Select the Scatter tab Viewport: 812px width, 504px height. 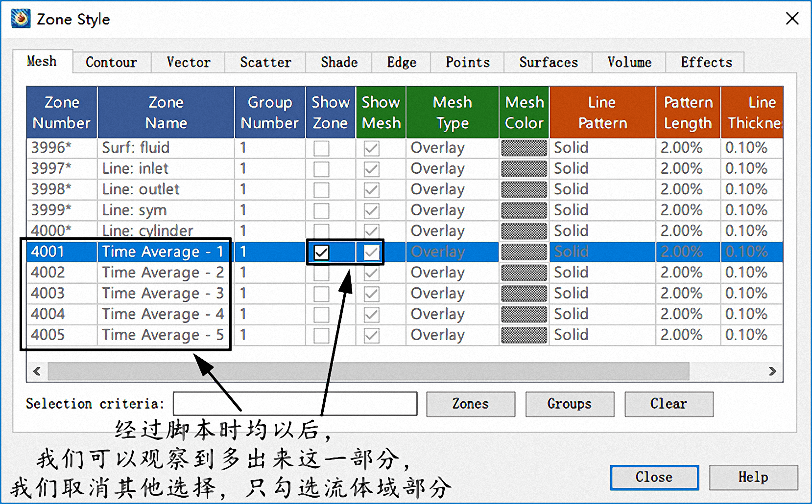tap(265, 62)
